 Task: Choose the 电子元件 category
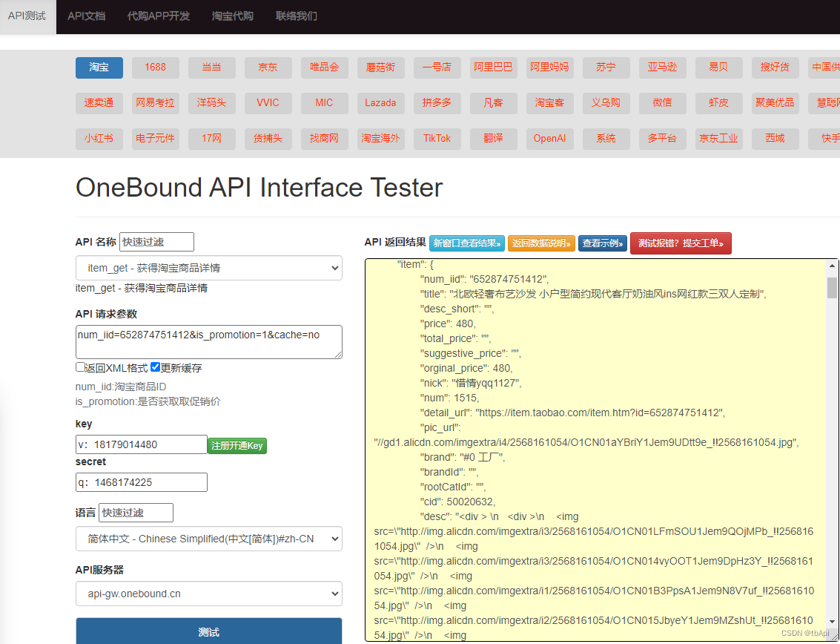click(156, 139)
